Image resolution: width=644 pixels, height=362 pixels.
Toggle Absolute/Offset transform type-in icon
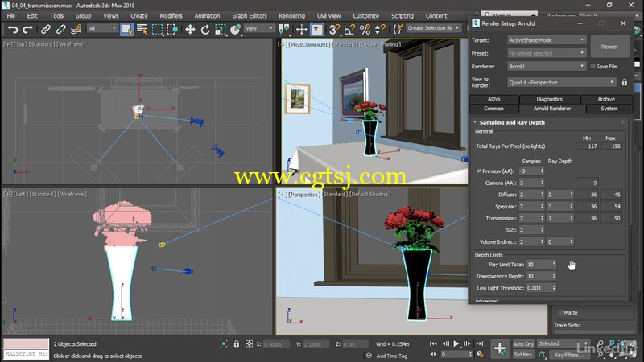tap(250, 344)
